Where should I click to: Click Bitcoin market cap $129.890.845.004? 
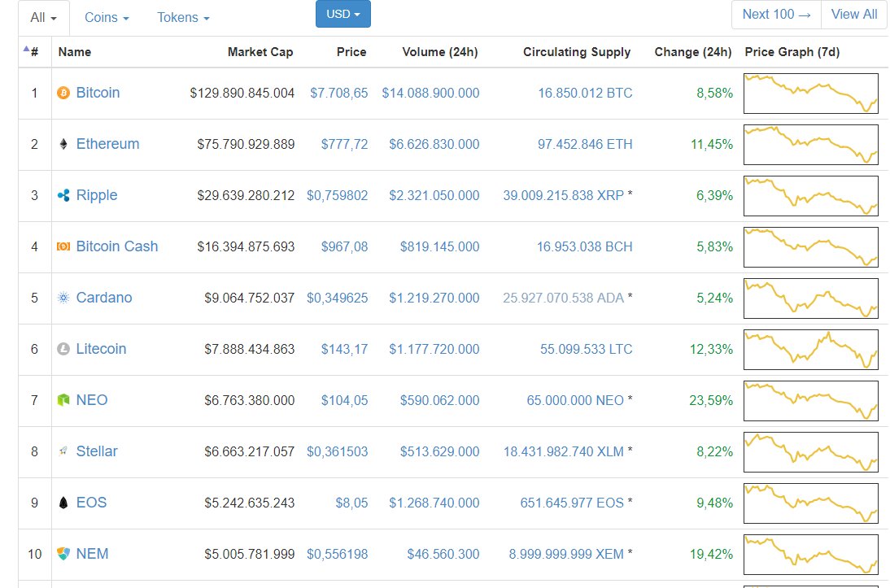pos(242,93)
